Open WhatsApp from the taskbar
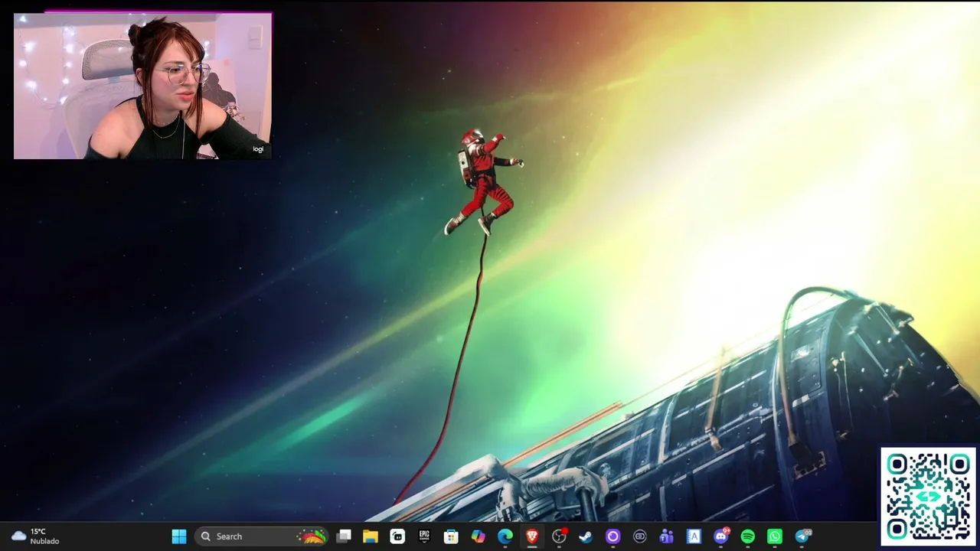The height and width of the screenshot is (551, 980). [775, 536]
